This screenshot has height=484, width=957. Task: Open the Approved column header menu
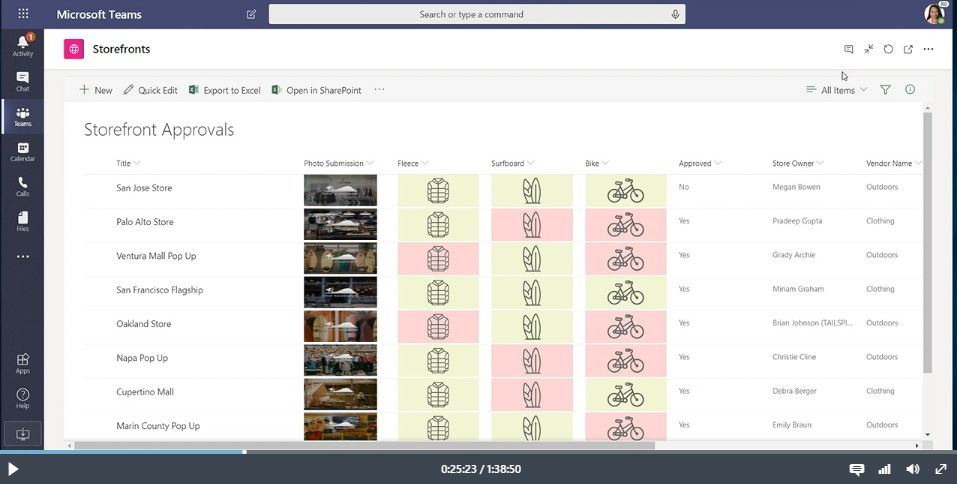699,163
